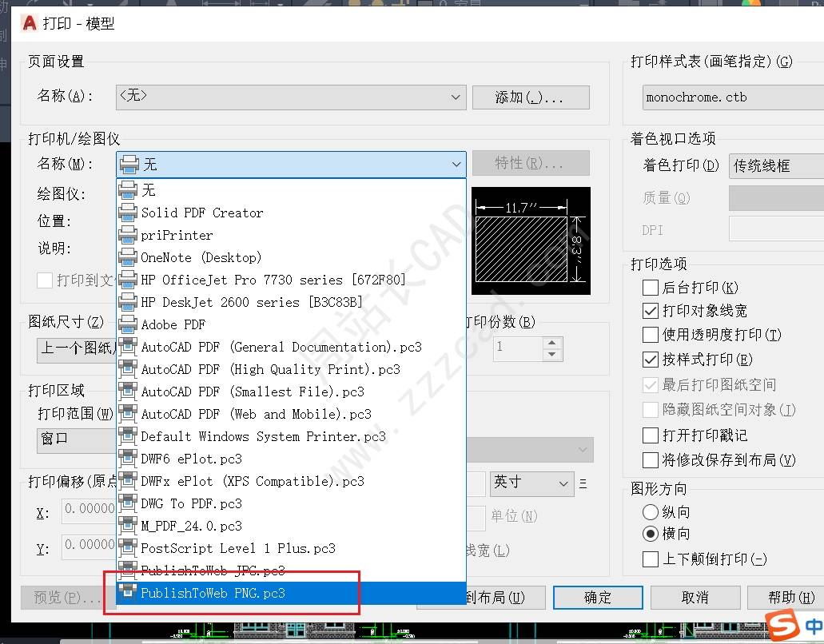
Task: Select the 无 (none) printer entry in list
Action: pos(291,190)
